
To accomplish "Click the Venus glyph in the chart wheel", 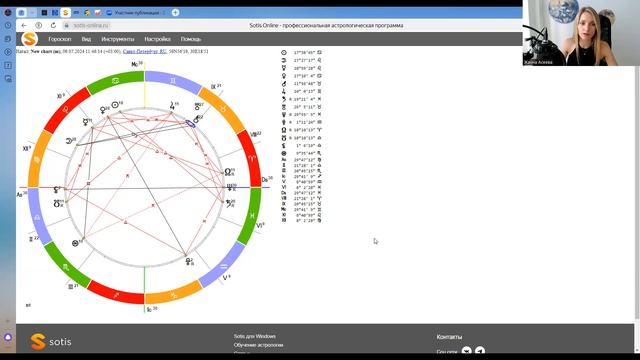I will tap(103, 110).
